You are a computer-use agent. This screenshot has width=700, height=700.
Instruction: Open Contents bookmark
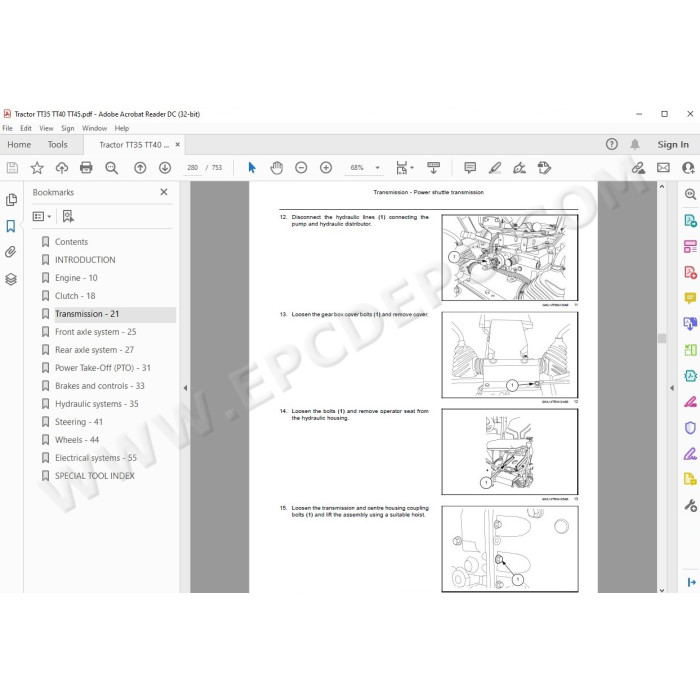[x=71, y=242]
